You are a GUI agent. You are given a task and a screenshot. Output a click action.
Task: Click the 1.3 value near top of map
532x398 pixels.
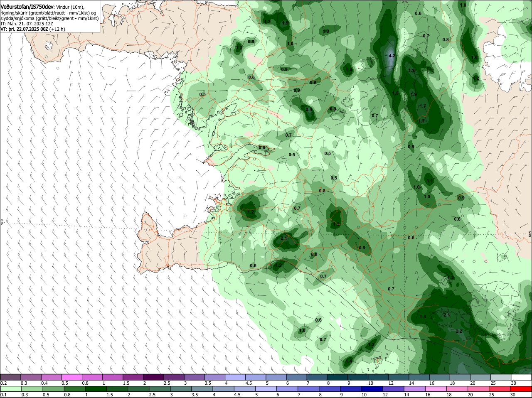coord(267,22)
